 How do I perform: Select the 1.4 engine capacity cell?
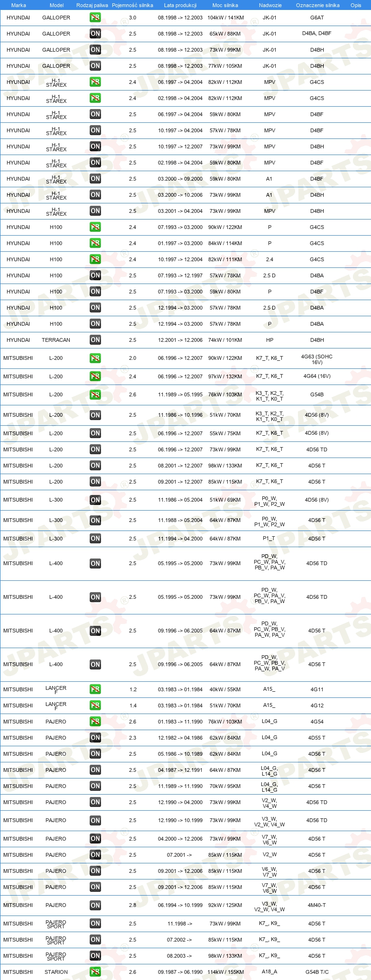(133, 705)
